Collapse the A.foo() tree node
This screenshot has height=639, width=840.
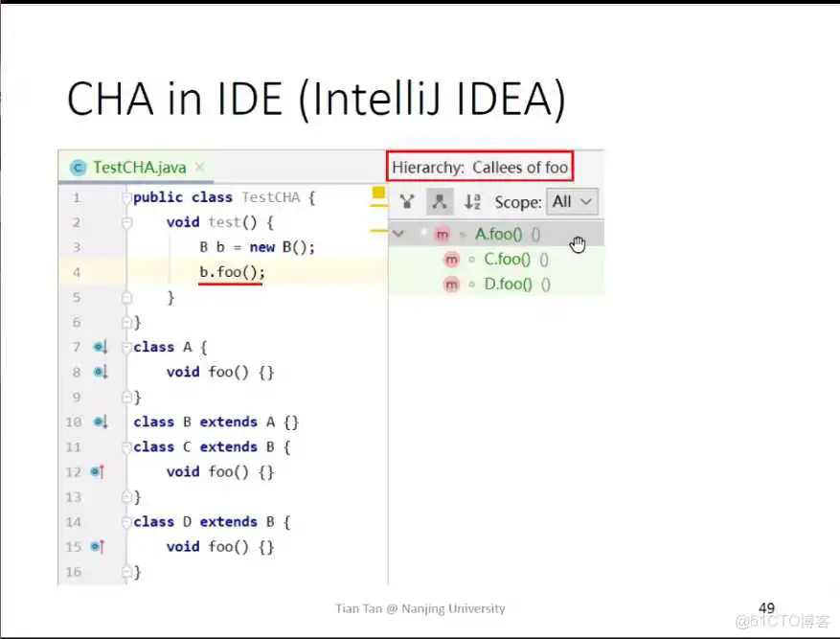click(398, 234)
